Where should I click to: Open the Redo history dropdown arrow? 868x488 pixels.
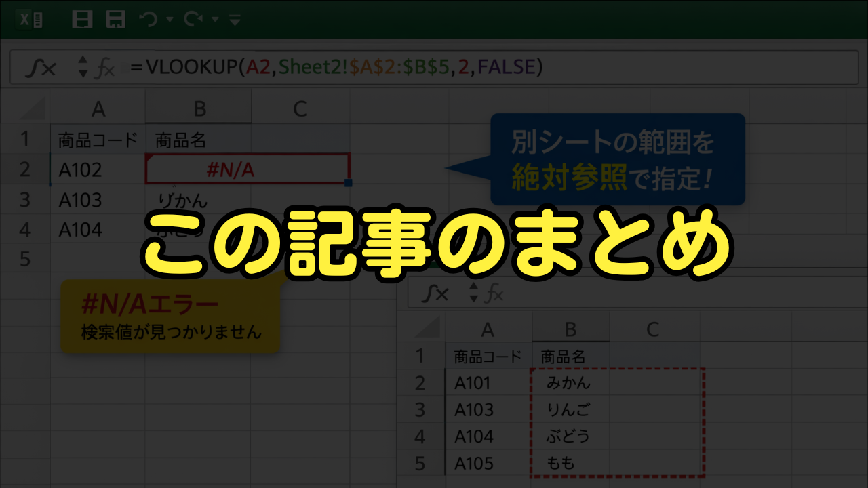pyautogui.click(x=214, y=20)
